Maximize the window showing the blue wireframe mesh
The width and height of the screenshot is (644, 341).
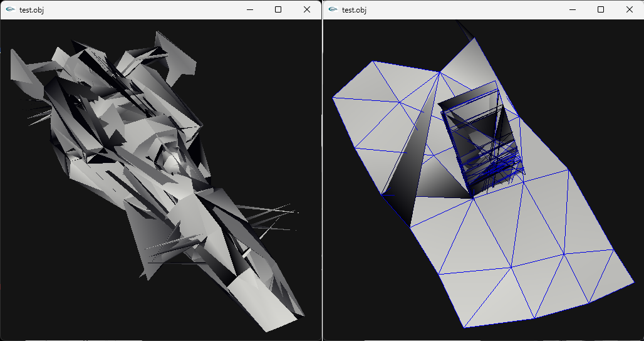pyautogui.click(x=601, y=9)
